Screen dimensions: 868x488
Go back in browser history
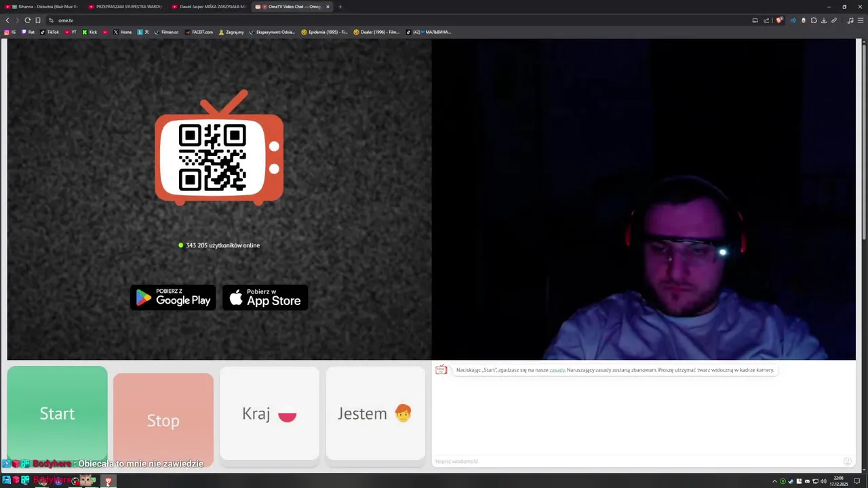pos(7,20)
